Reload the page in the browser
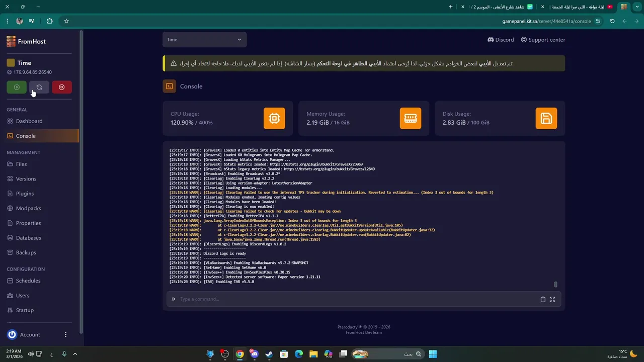The width and height of the screenshot is (644, 362). tap(612, 21)
